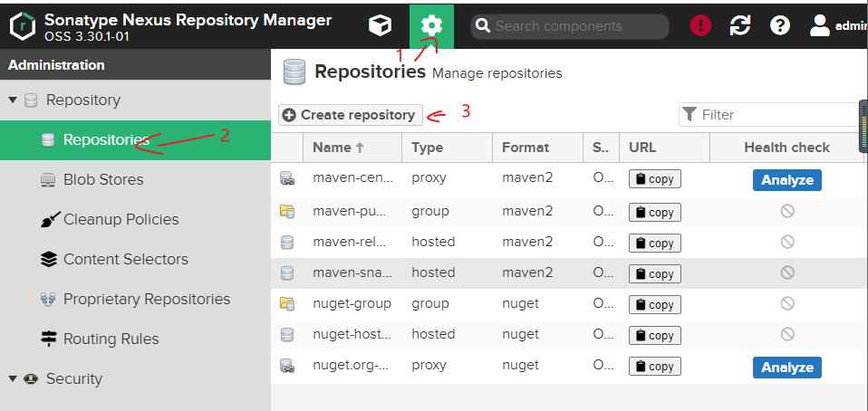868x411 pixels.
Task: Copy URL of nuget-host repository
Action: point(655,336)
